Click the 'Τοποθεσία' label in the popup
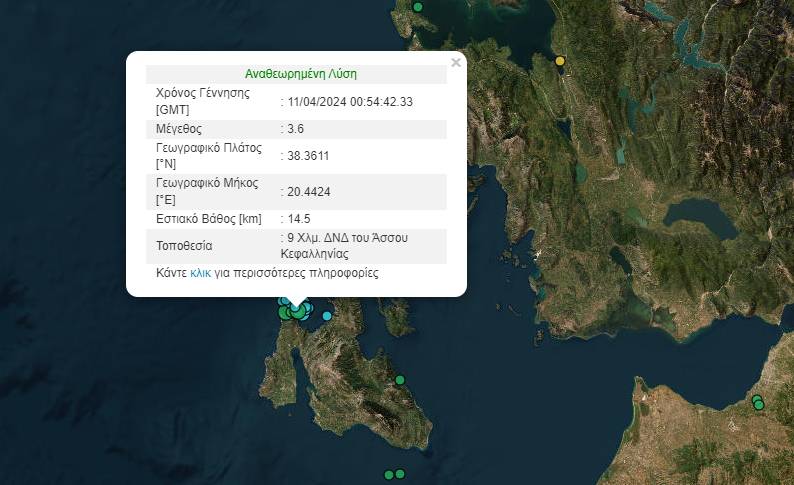The image size is (794, 485). [184, 246]
